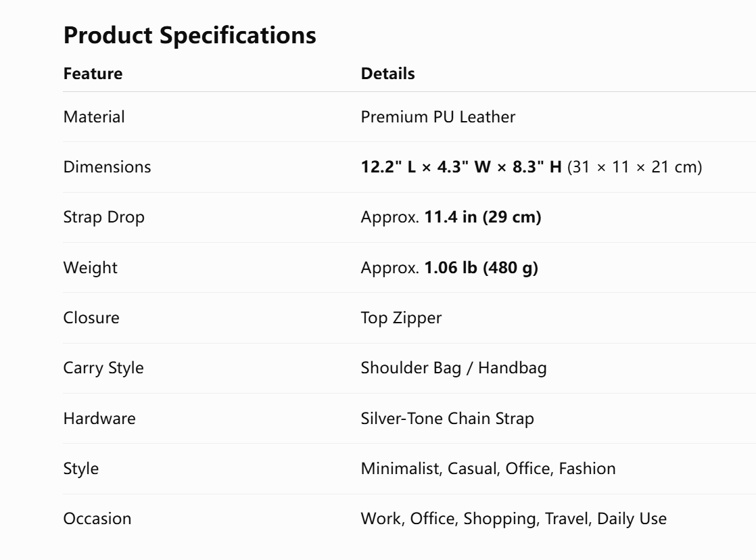Click the Premium PU Leather value

[438, 117]
